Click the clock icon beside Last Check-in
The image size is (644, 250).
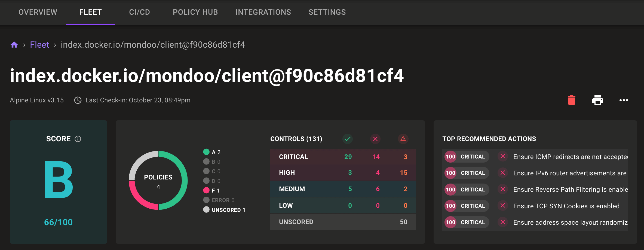pos(78,100)
